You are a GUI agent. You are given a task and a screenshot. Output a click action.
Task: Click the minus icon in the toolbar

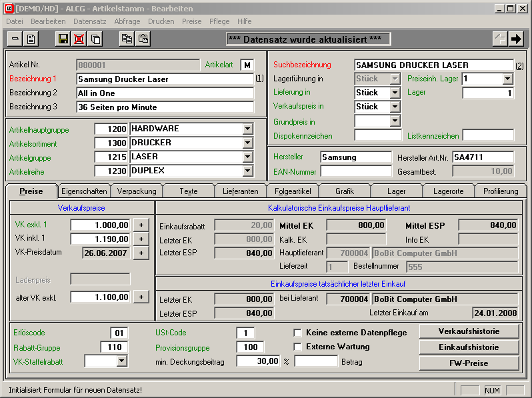(15, 39)
